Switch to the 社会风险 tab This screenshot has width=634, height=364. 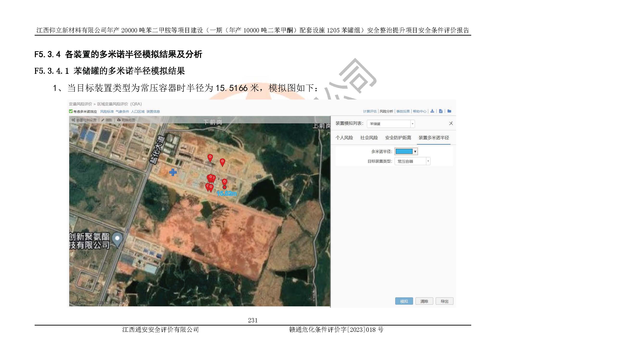click(369, 138)
